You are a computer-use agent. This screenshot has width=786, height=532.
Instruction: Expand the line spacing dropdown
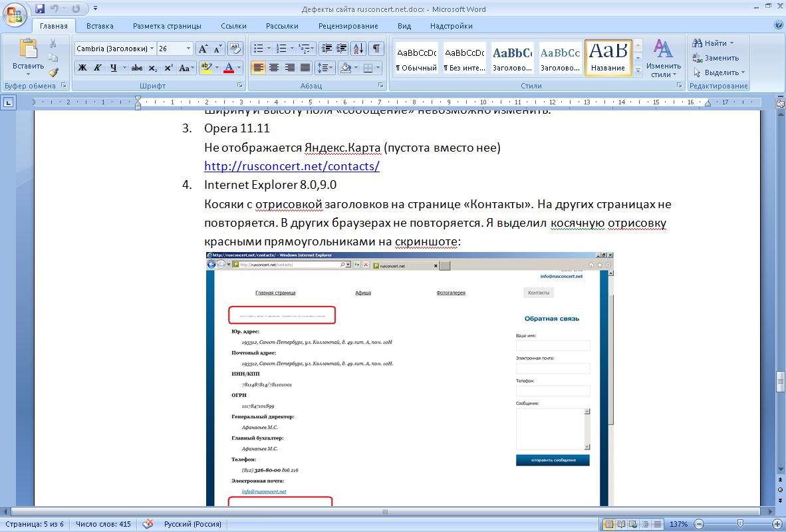pyautogui.click(x=332, y=68)
